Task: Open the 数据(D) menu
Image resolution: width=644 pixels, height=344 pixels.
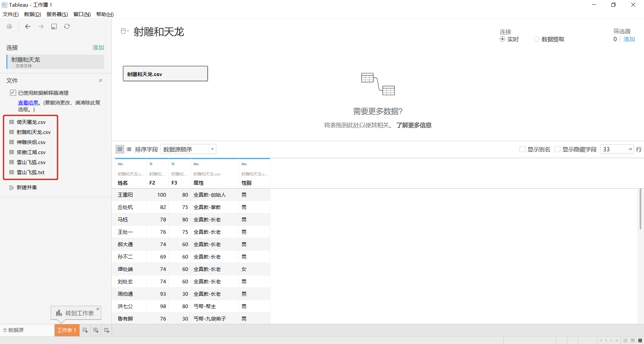Action: pos(33,14)
